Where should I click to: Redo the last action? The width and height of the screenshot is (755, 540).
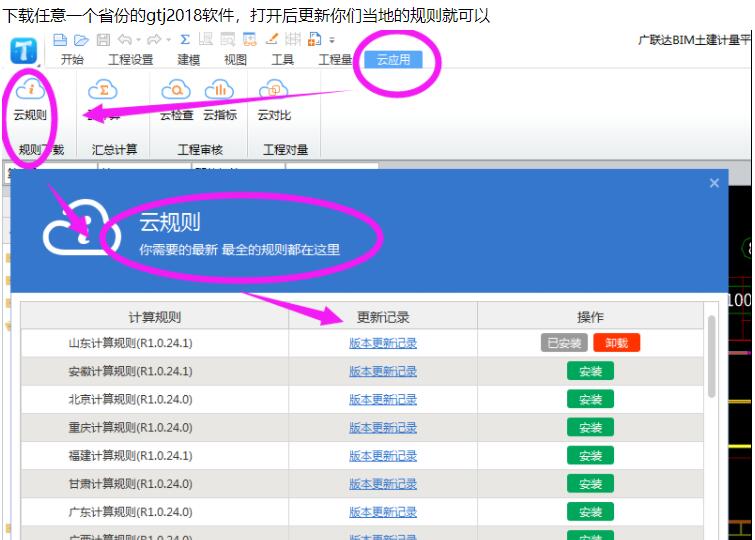154,40
